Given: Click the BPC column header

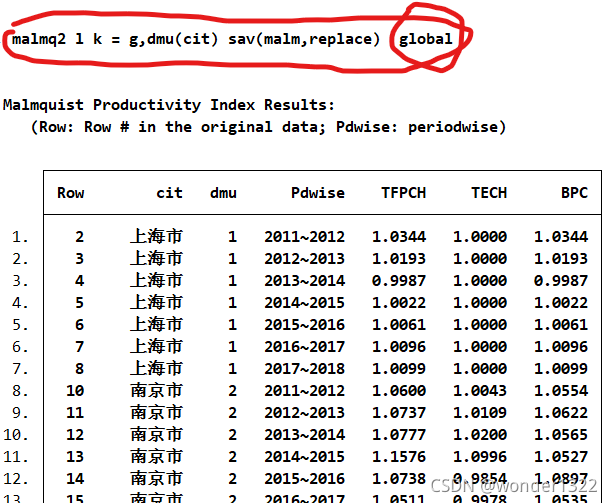Looking at the screenshot, I should tap(575, 193).
